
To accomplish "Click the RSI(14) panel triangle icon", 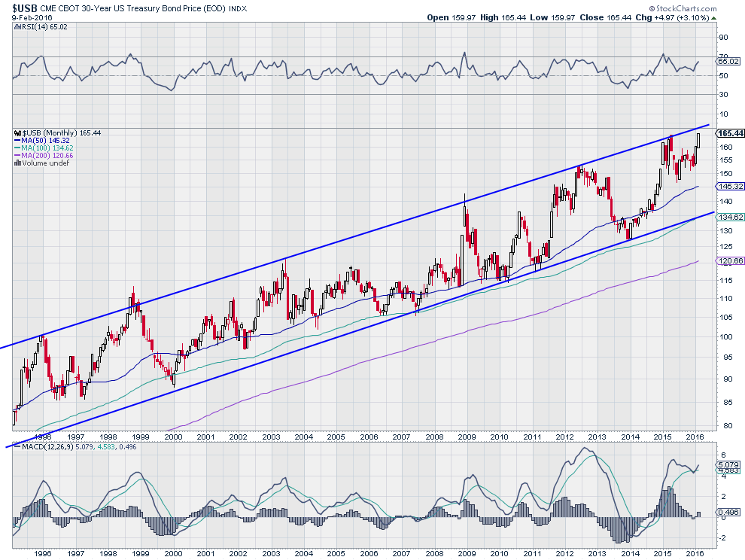I will pos(17,27).
